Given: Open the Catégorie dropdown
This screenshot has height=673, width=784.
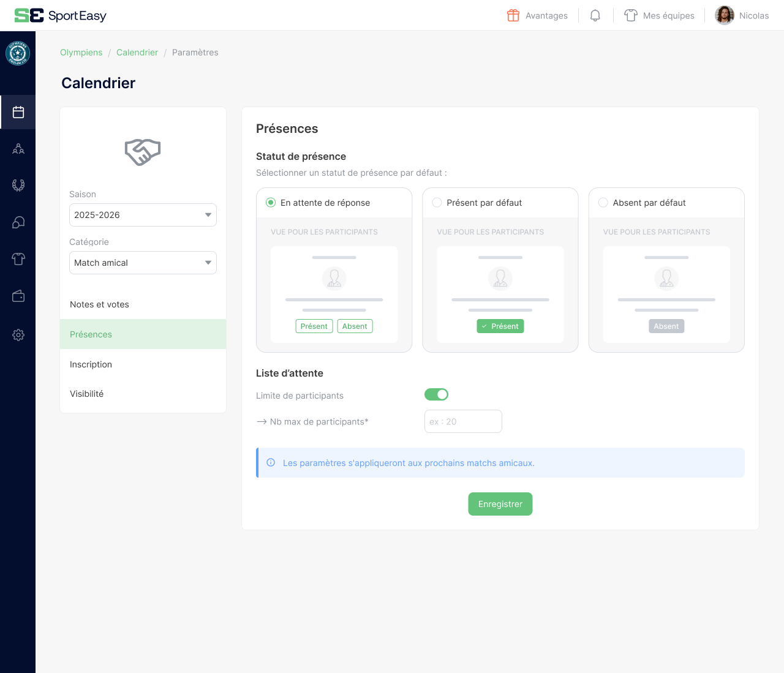Looking at the screenshot, I should pyautogui.click(x=143, y=263).
